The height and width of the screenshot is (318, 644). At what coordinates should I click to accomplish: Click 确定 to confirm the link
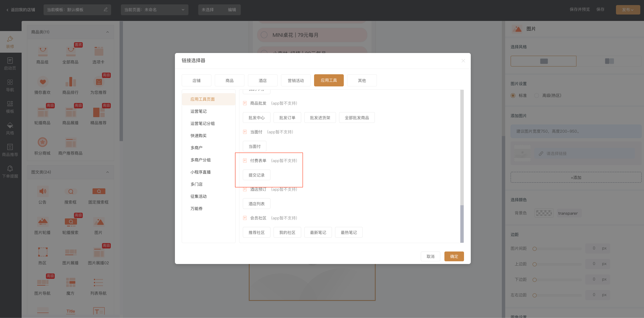coord(454,256)
